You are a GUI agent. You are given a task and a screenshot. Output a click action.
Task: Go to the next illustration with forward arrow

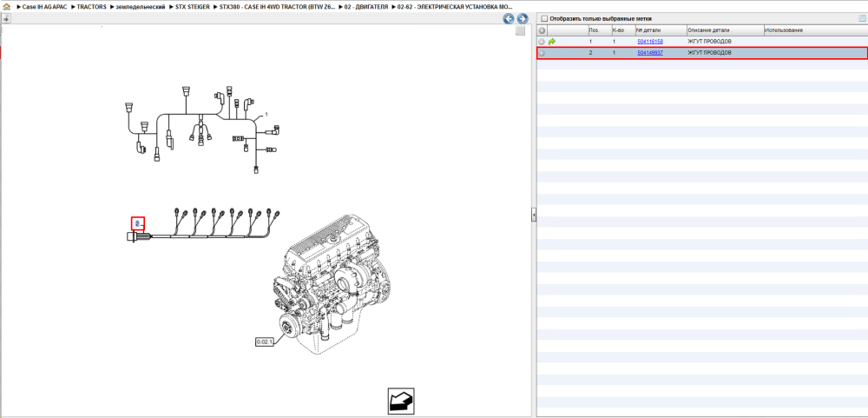(522, 18)
